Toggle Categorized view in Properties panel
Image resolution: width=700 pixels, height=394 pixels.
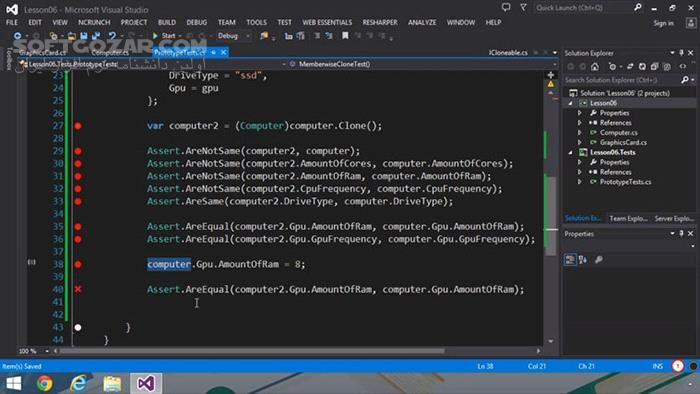point(570,259)
